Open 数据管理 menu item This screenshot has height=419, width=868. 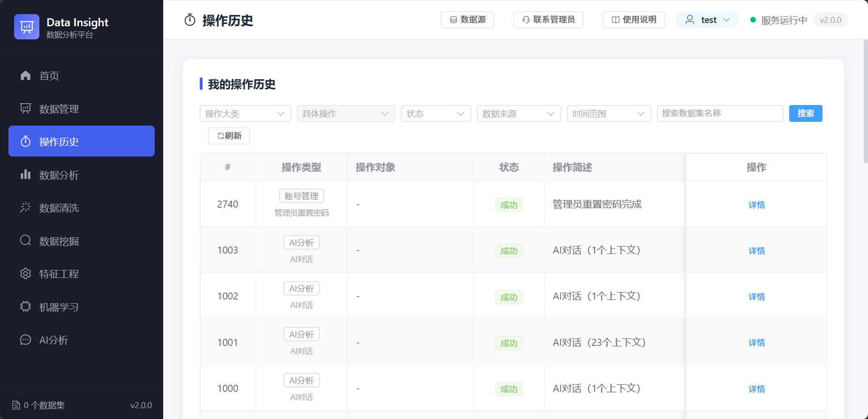coord(82,108)
